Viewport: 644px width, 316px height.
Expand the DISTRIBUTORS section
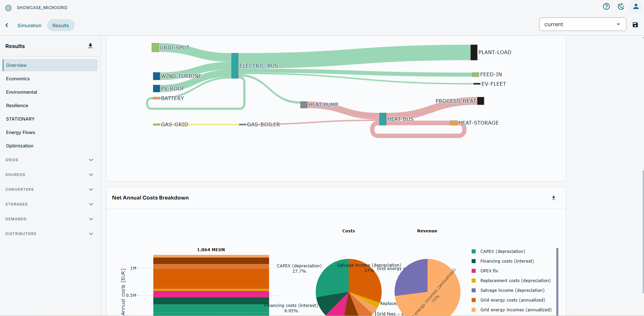[x=50, y=234]
